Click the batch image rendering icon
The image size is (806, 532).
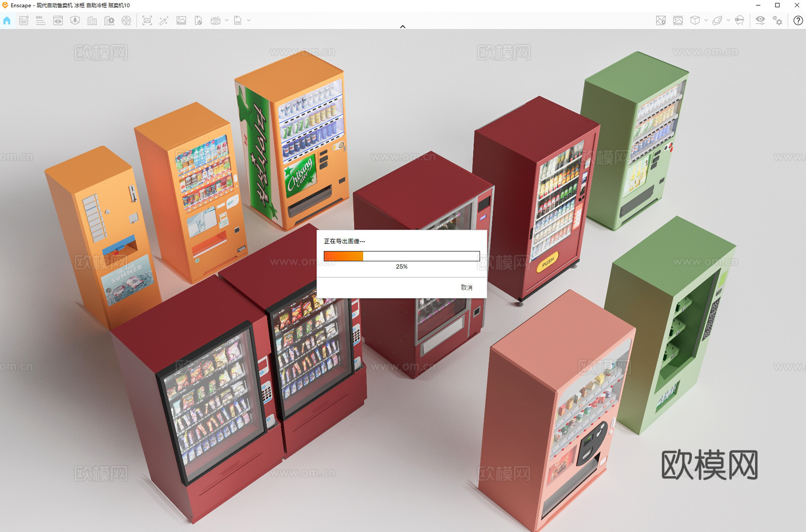[x=181, y=21]
